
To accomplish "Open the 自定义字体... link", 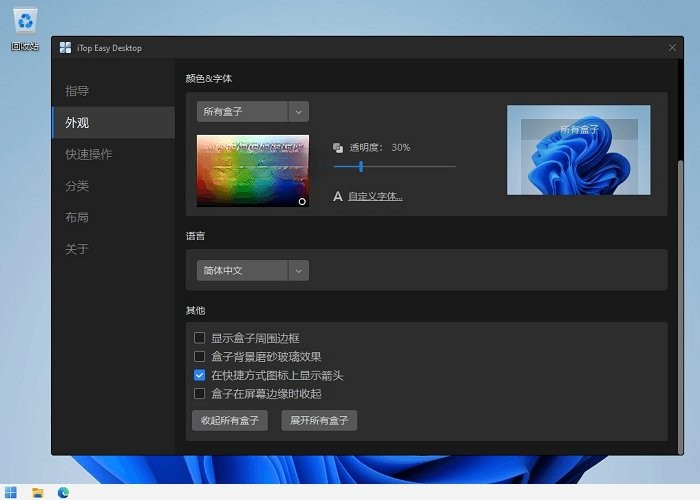I will coord(375,196).
